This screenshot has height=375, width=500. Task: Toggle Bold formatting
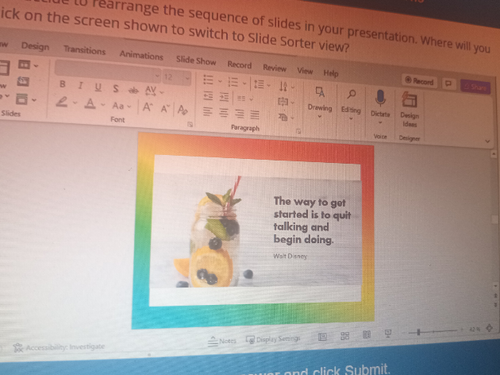pos(62,84)
